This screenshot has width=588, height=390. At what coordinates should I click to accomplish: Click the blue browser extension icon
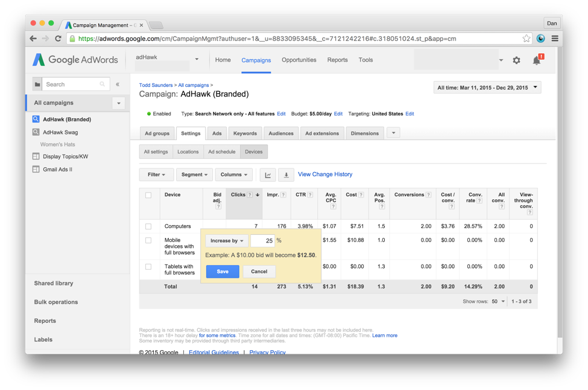[x=541, y=38]
